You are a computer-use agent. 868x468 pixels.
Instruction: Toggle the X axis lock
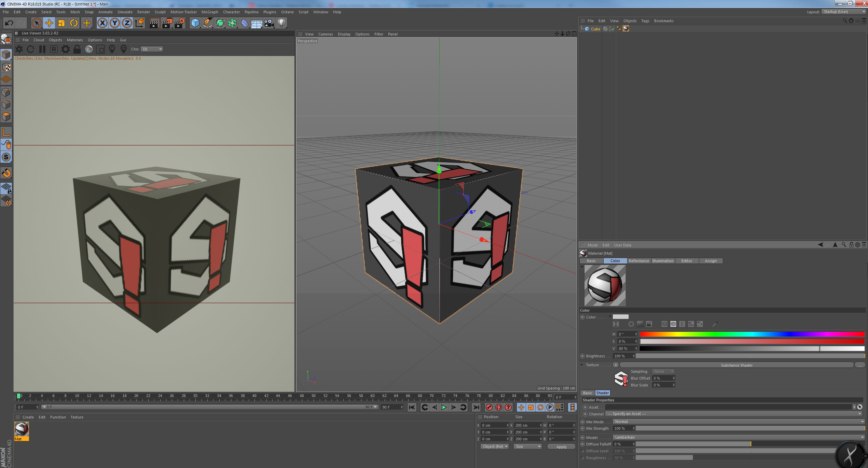pos(102,23)
